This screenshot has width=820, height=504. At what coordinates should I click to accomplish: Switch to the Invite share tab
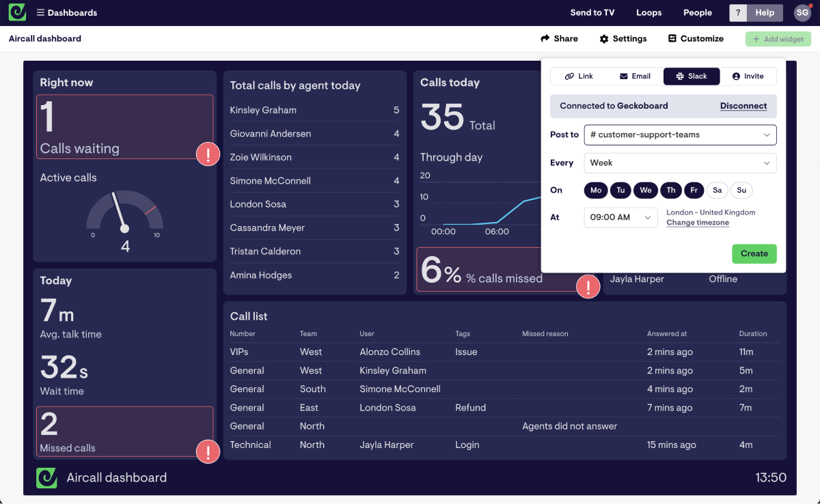point(748,76)
